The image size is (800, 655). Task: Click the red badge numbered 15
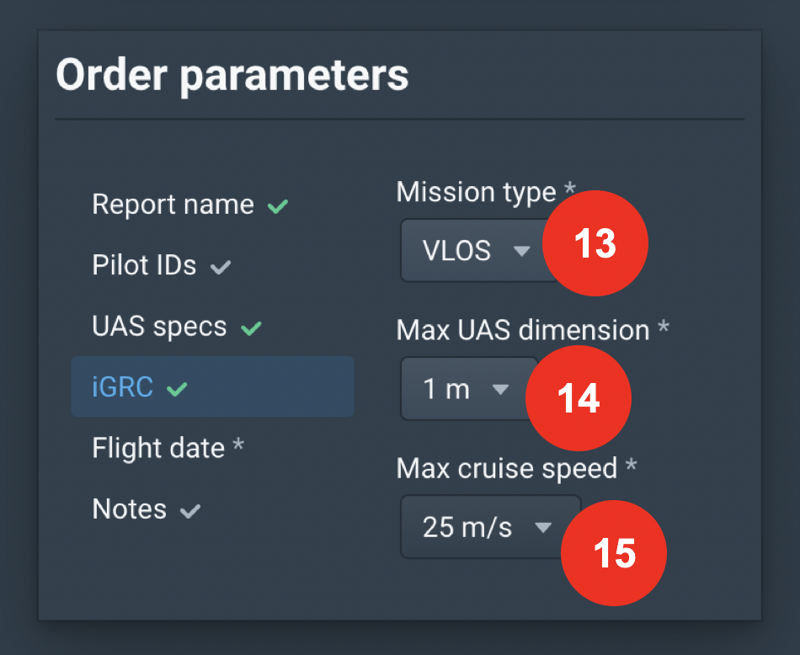coord(613,552)
